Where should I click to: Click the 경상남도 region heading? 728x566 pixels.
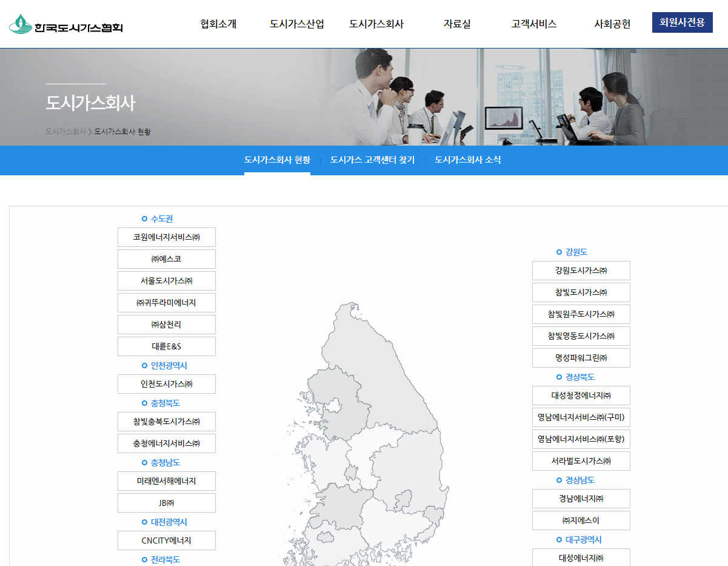click(580, 480)
